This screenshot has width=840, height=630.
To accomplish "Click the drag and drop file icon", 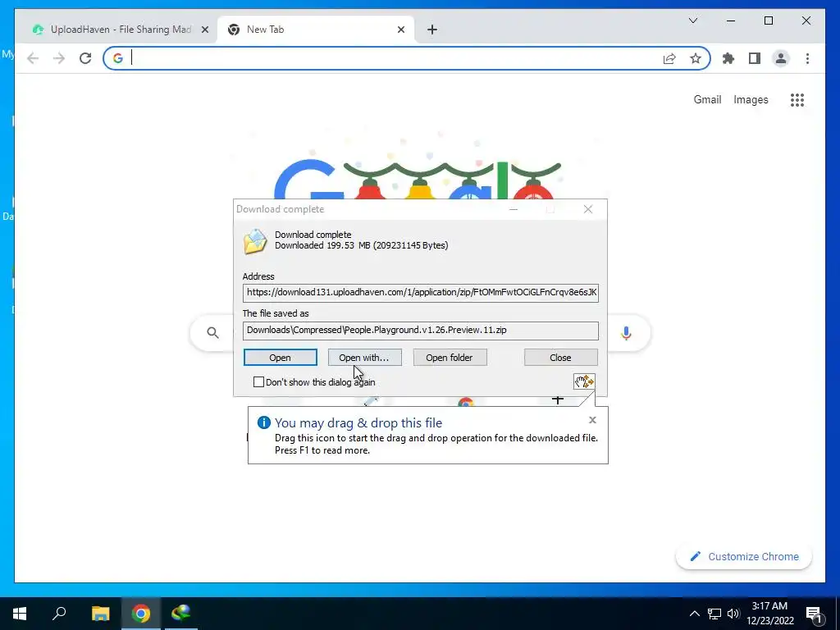I will pyautogui.click(x=584, y=381).
